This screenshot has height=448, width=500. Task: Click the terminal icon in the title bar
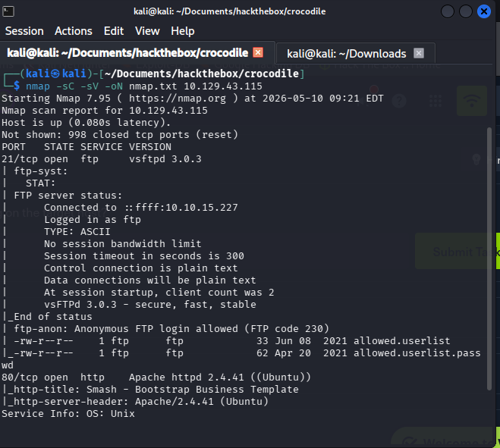pos(8,11)
